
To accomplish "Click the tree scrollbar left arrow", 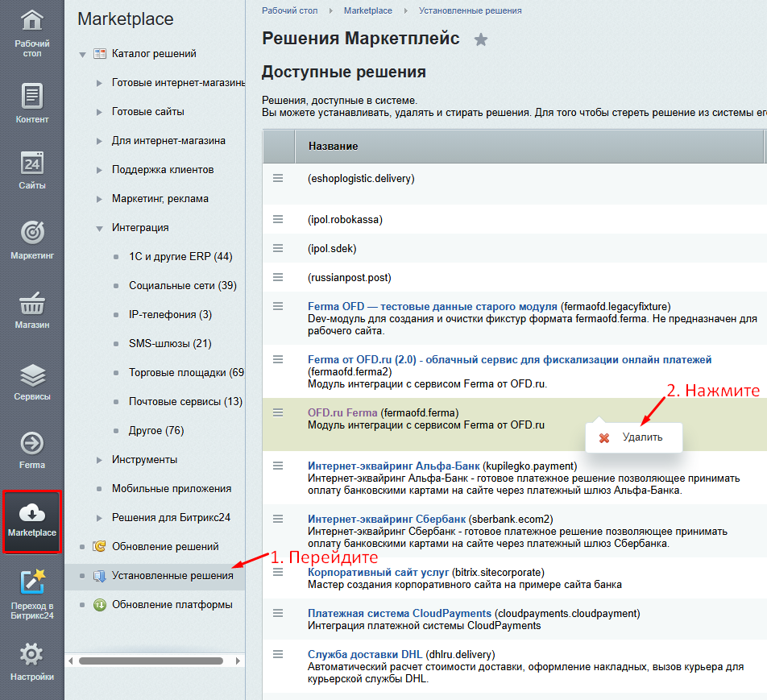I will (71, 661).
